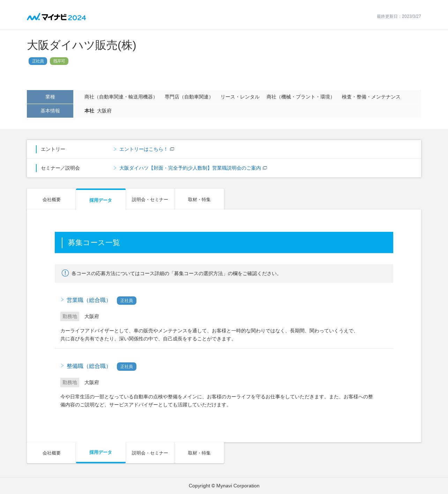Viewport: 448px width, 494px height.
Task: Click 商社（機械・プラント・環境） industry text
Action: pyautogui.click(x=301, y=97)
